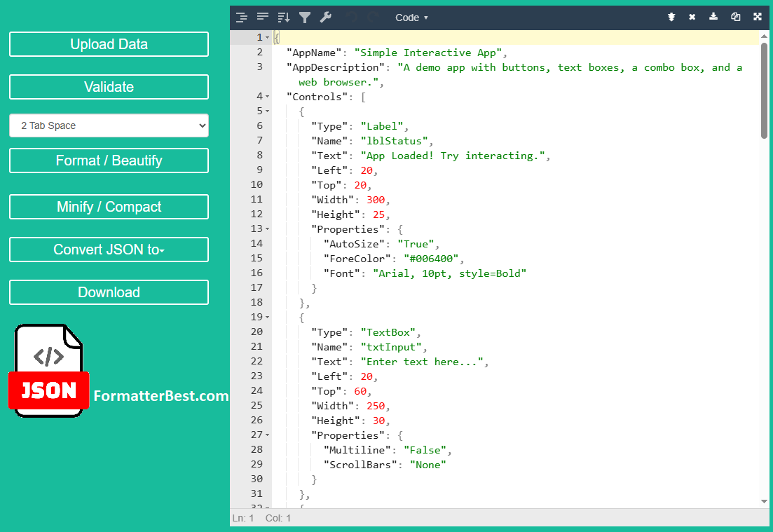773x532 pixels.
Task: Open the 2 Tab Space indentation dropdown
Action: [x=109, y=125]
